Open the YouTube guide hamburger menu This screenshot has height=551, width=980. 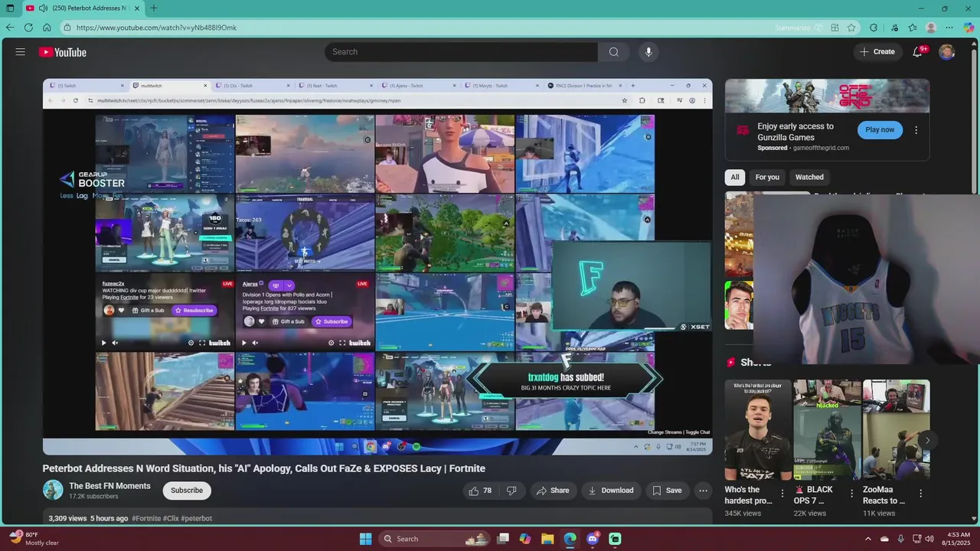(21, 52)
